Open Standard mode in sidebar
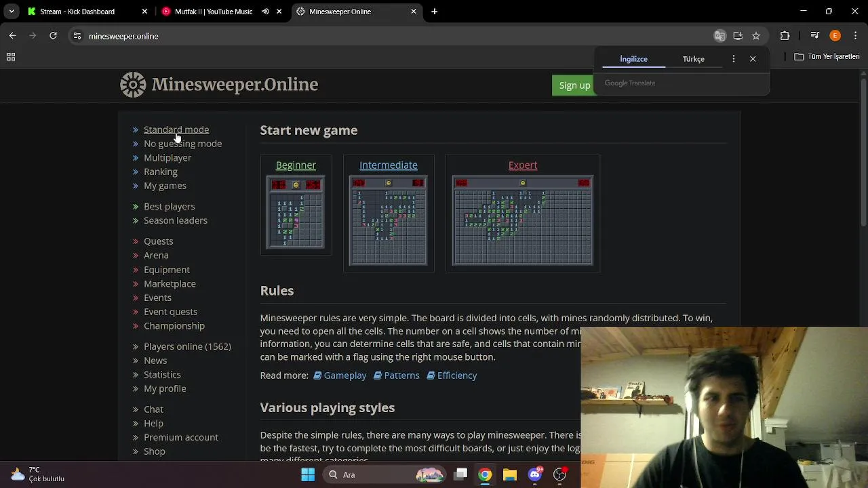This screenshot has width=868, height=488. (x=176, y=129)
